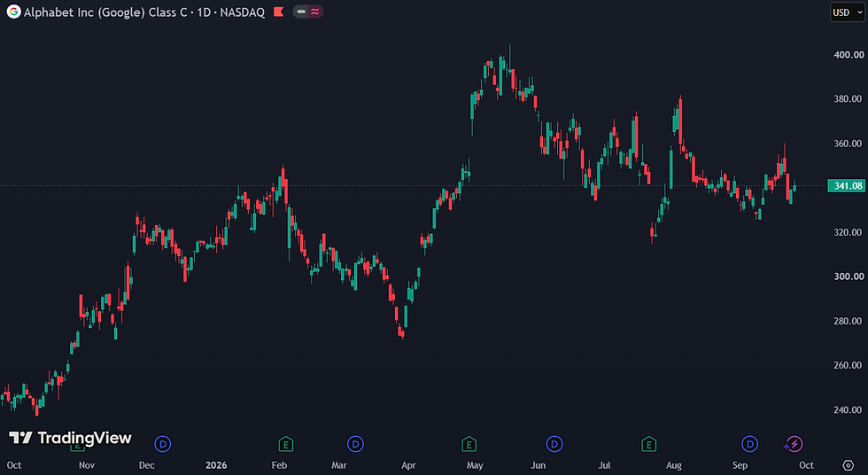Click the Mar label on time axis
This screenshot has width=868, height=475.
tap(338, 465)
